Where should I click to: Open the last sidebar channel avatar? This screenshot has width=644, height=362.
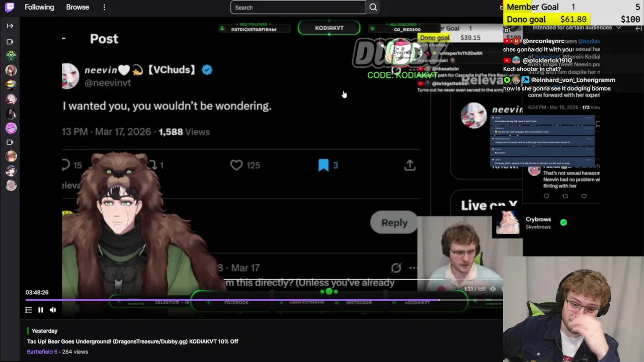coord(11,186)
